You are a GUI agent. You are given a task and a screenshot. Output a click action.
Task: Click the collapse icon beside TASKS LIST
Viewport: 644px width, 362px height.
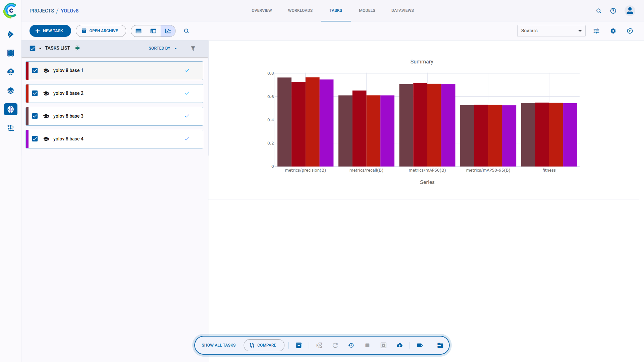[77, 48]
